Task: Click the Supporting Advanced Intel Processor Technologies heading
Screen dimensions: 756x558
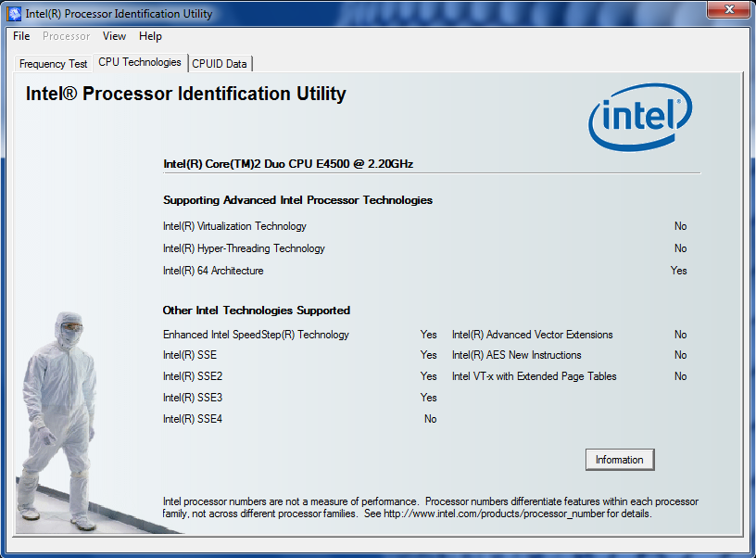Action: [x=298, y=200]
